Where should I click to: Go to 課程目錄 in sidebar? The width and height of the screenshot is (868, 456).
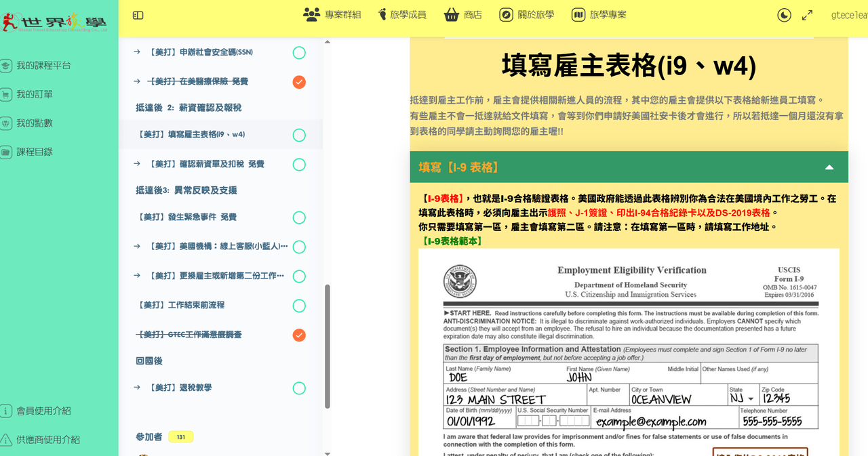coord(35,152)
